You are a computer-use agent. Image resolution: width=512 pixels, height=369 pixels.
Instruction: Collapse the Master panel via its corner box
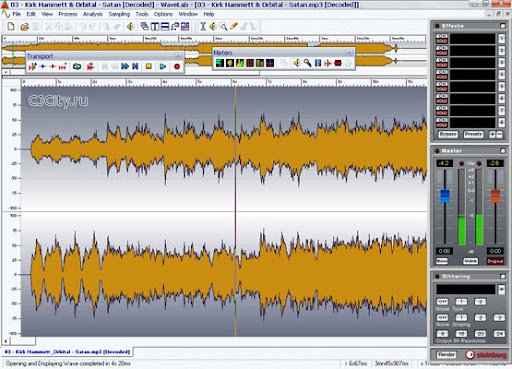point(502,151)
